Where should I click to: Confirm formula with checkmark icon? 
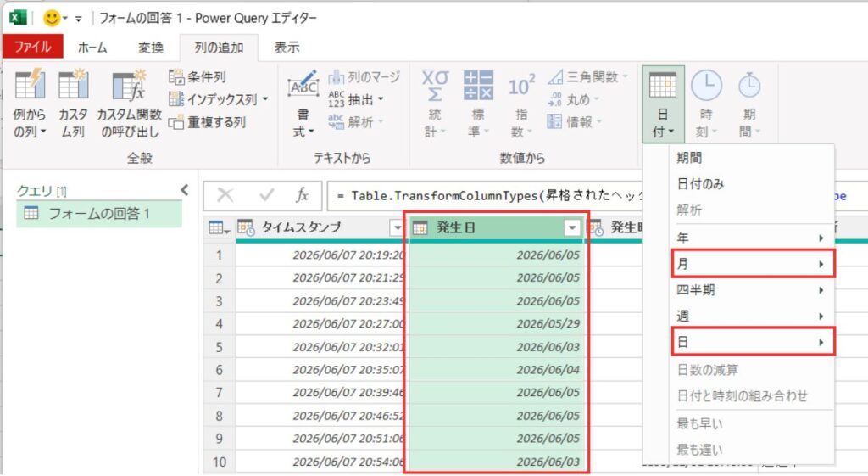pos(266,195)
